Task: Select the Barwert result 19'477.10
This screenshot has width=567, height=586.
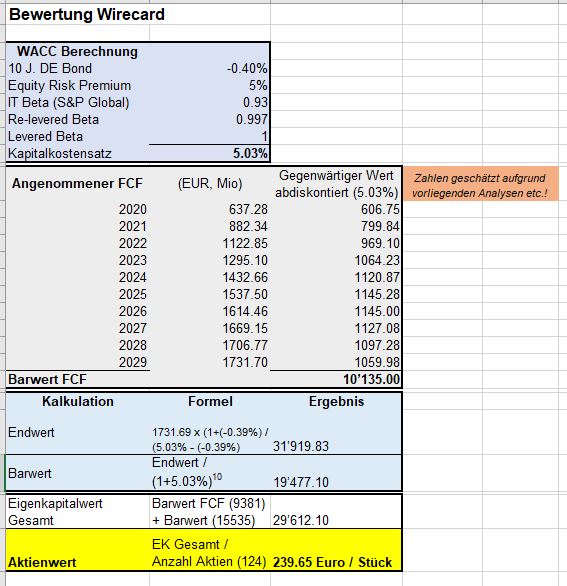Action: tap(301, 482)
